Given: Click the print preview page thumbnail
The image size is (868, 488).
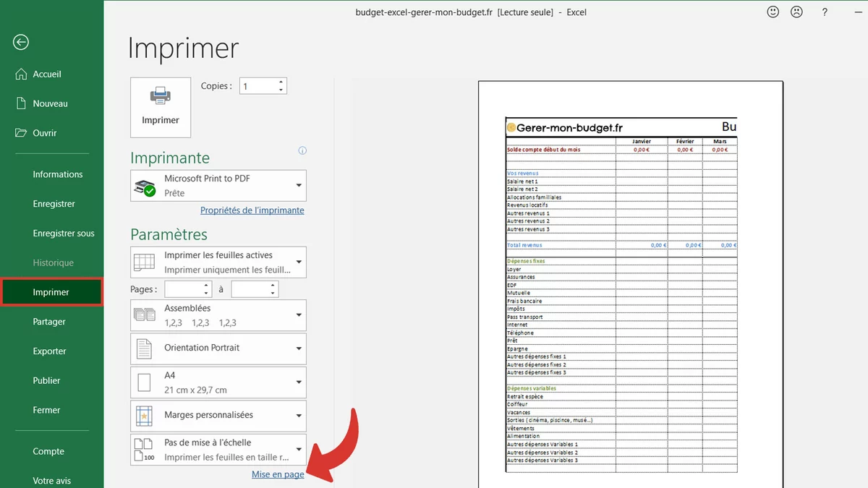Looking at the screenshot, I should [x=631, y=284].
